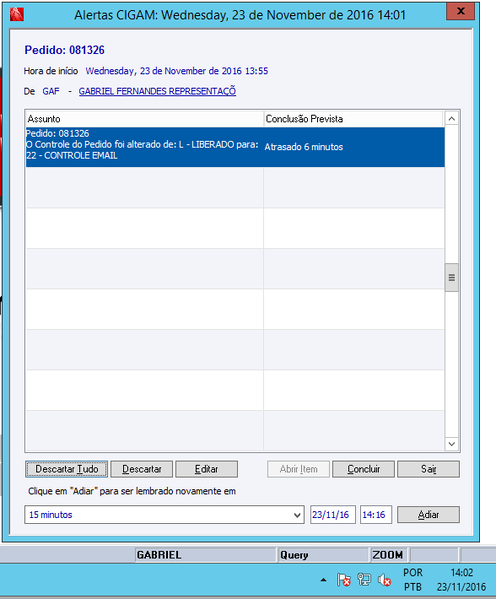Click the Abrir Item button
The width and height of the screenshot is (496, 599).
tap(298, 469)
